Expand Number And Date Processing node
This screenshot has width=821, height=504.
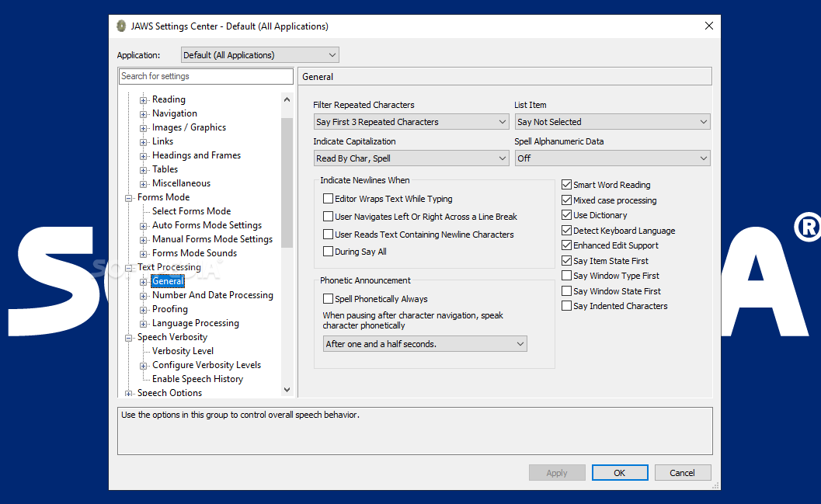click(x=143, y=296)
